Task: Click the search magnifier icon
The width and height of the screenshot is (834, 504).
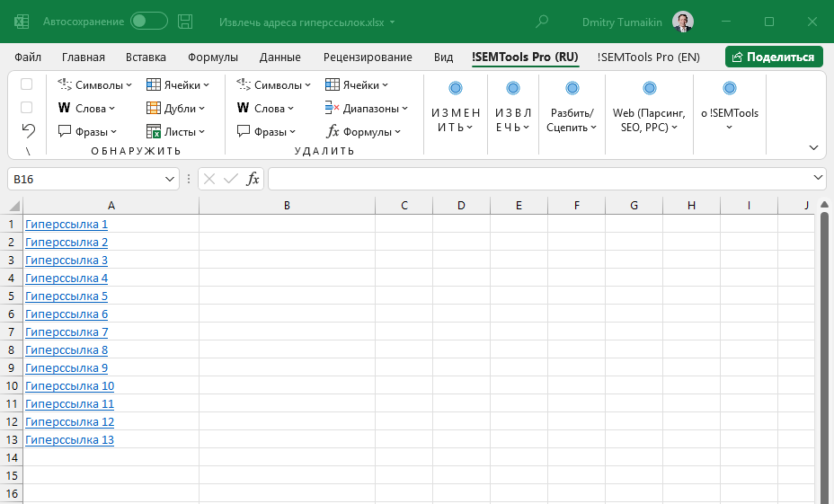Action: click(541, 22)
